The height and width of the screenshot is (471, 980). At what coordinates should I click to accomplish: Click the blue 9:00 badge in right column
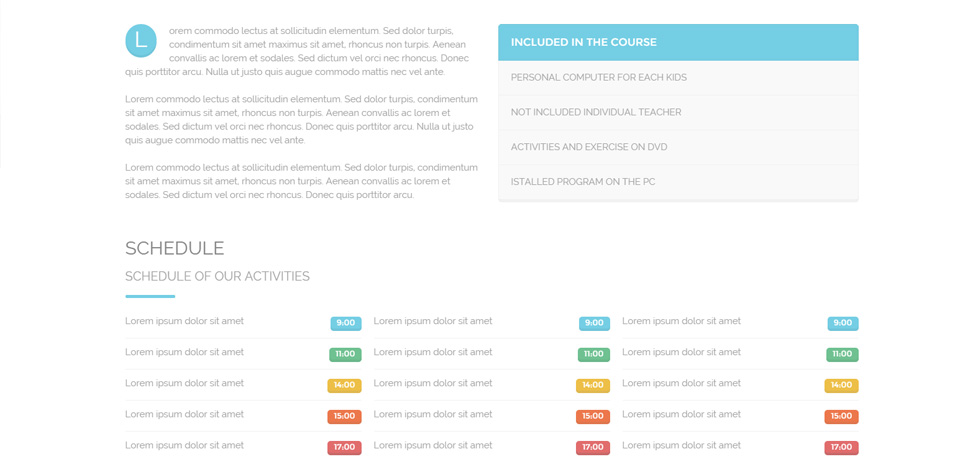tap(842, 324)
